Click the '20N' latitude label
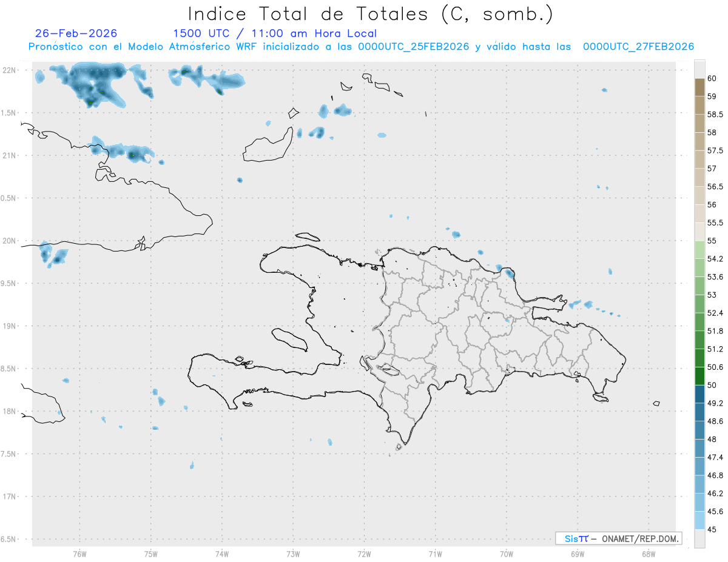Viewport: 728px width, 562px height. [10, 241]
